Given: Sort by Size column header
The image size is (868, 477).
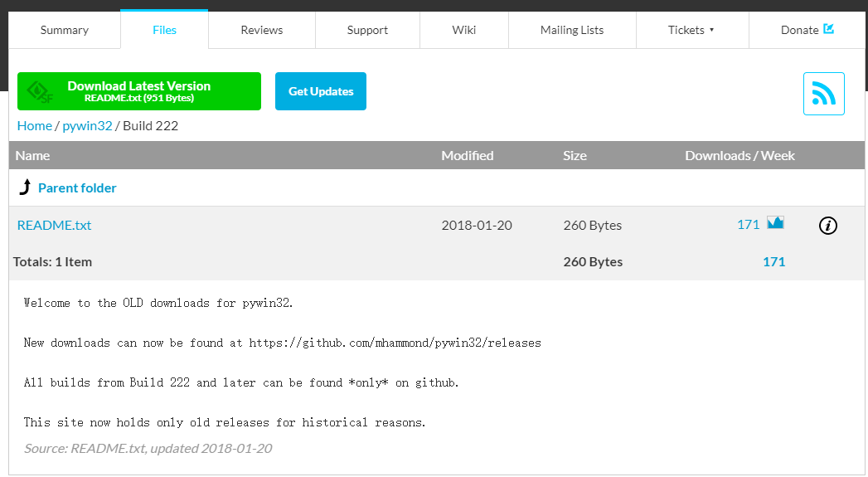Looking at the screenshot, I should [x=575, y=156].
